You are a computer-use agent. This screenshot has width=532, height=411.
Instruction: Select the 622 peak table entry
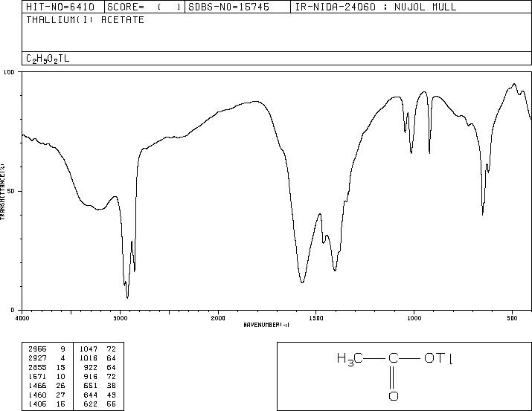pyautogui.click(x=91, y=404)
